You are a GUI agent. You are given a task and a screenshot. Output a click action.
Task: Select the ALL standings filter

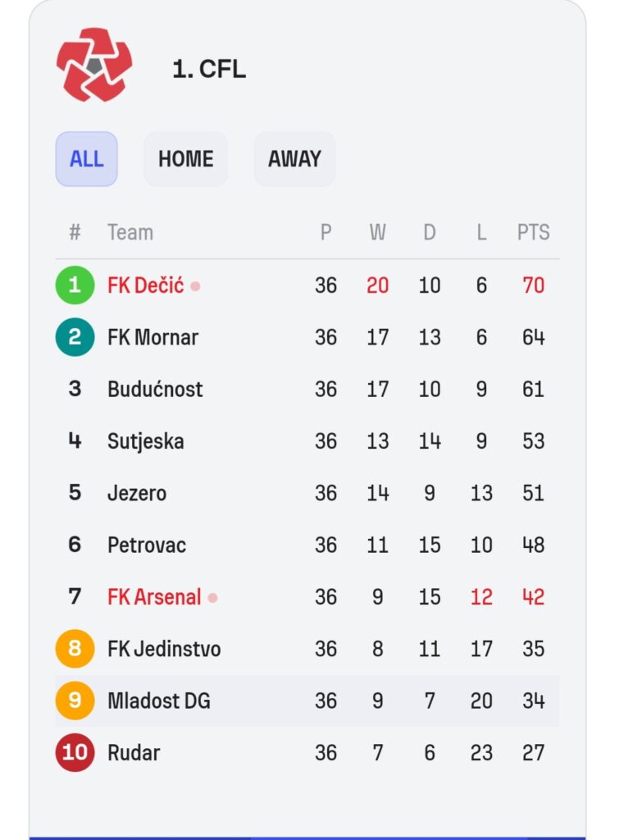coord(86,159)
